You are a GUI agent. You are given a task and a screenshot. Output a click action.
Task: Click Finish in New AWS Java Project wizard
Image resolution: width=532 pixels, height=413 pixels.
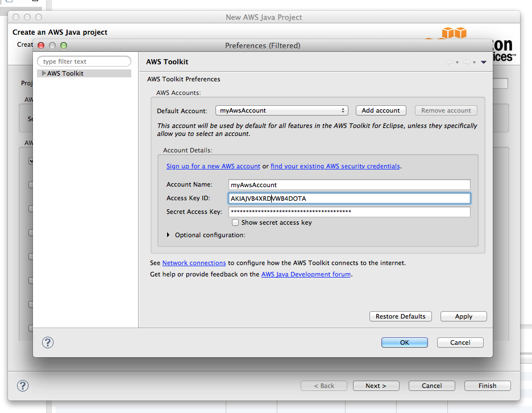[x=487, y=386]
